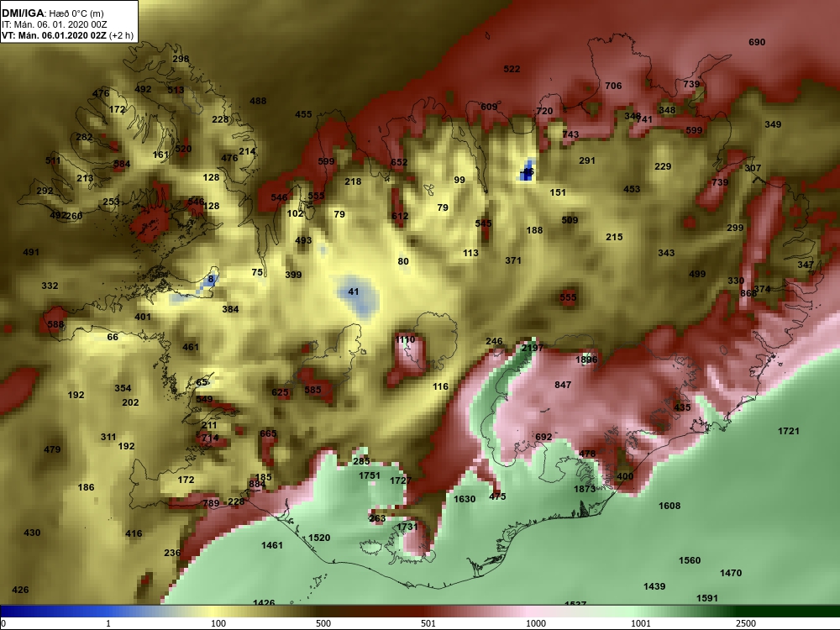Click the map value 371
Viewport: 840px width, 630px height.
(x=512, y=260)
